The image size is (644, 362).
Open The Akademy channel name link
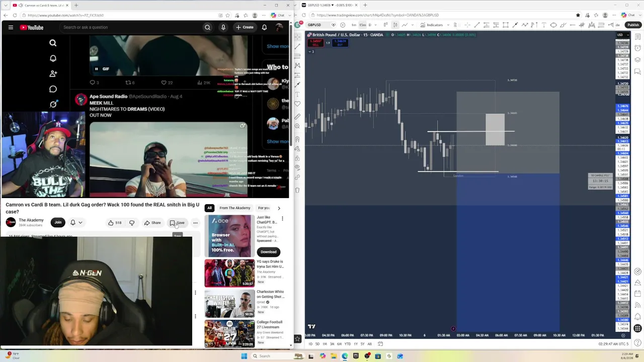tap(31, 220)
